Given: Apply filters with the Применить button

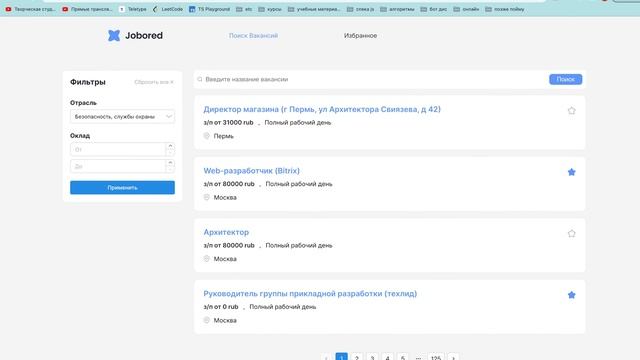Looking at the screenshot, I should 122,187.
